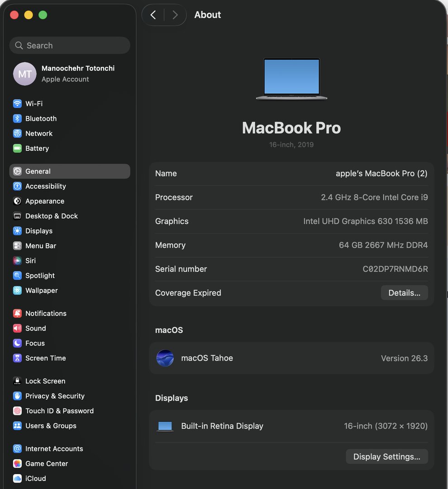Click the 16-inch, 2019 model text

coord(291,145)
